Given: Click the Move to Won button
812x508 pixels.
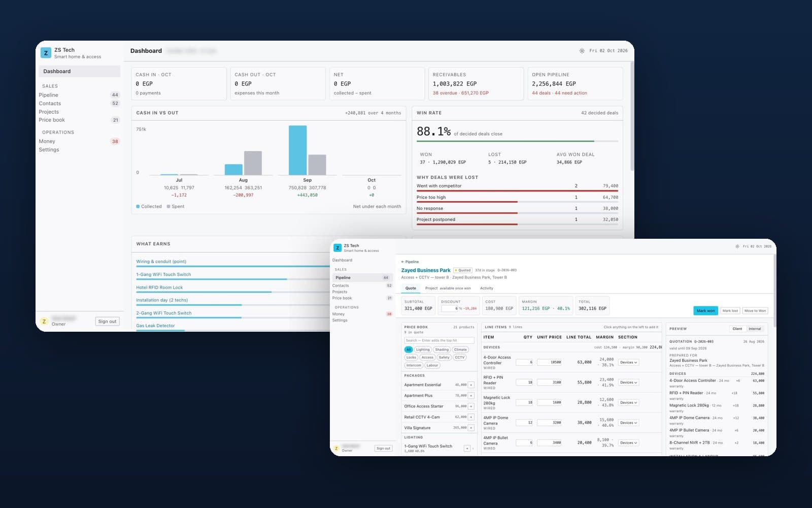Looking at the screenshot, I should click(x=755, y=310).
